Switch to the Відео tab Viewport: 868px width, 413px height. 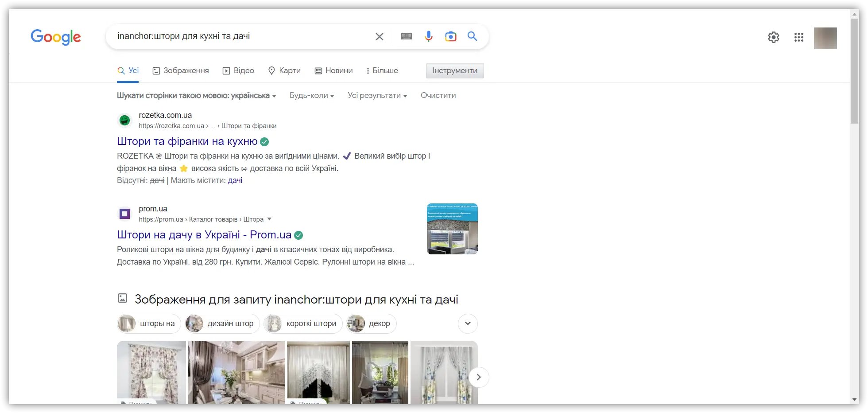[238, 70]
